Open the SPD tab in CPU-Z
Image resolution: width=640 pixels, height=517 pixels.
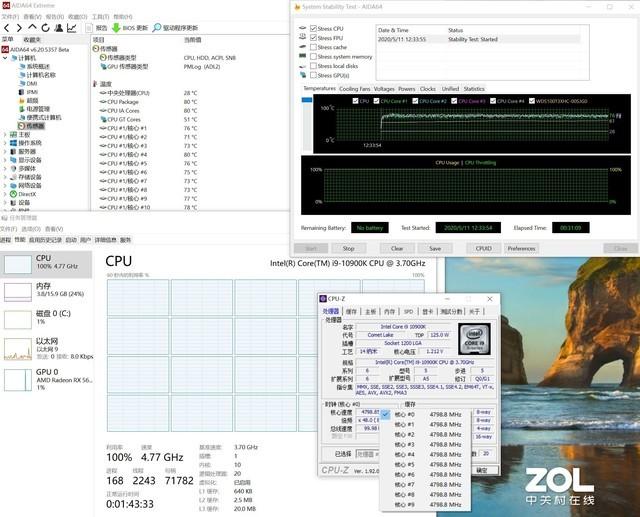click(x=408, y=311)
